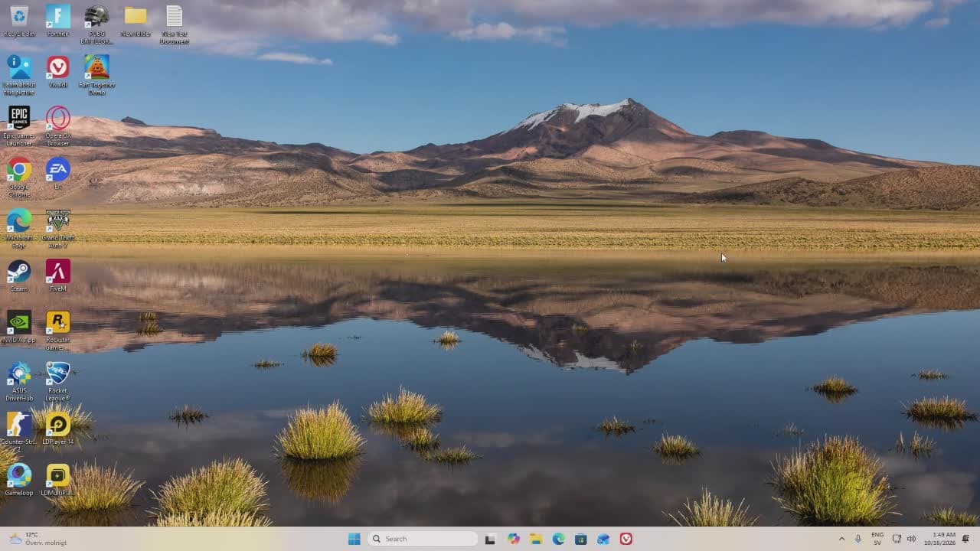The image size is (980, 551).
Task: Select the Vivaldi desktop shortcut
Action: (x=58, y=72)
